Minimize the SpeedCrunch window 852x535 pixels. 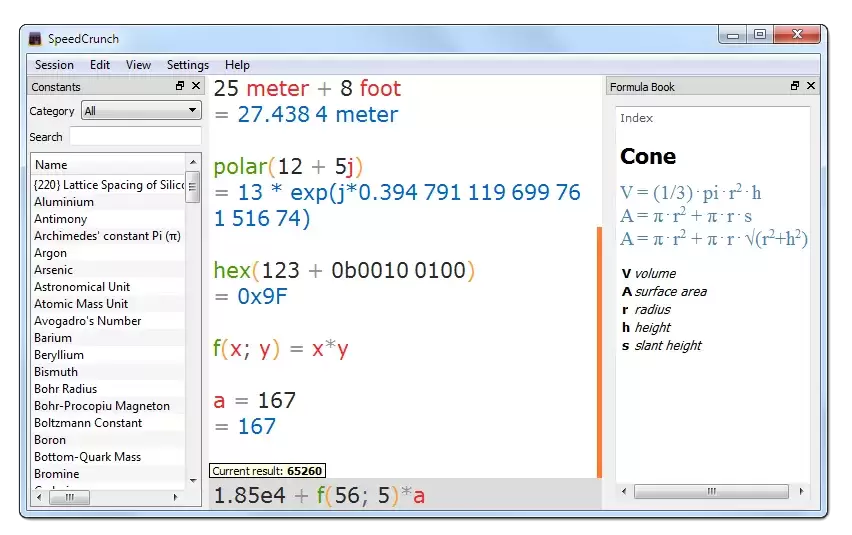point(733,35)
